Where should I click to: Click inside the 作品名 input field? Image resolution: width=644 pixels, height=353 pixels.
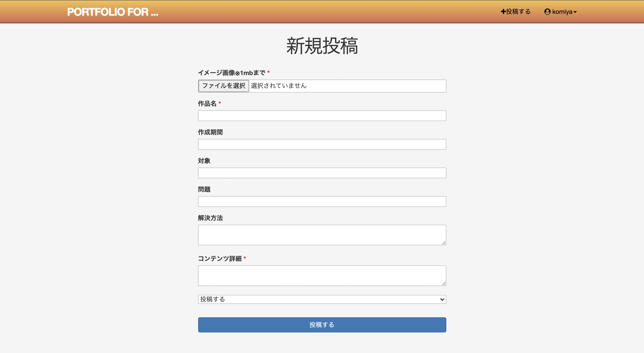click(322, 116)
